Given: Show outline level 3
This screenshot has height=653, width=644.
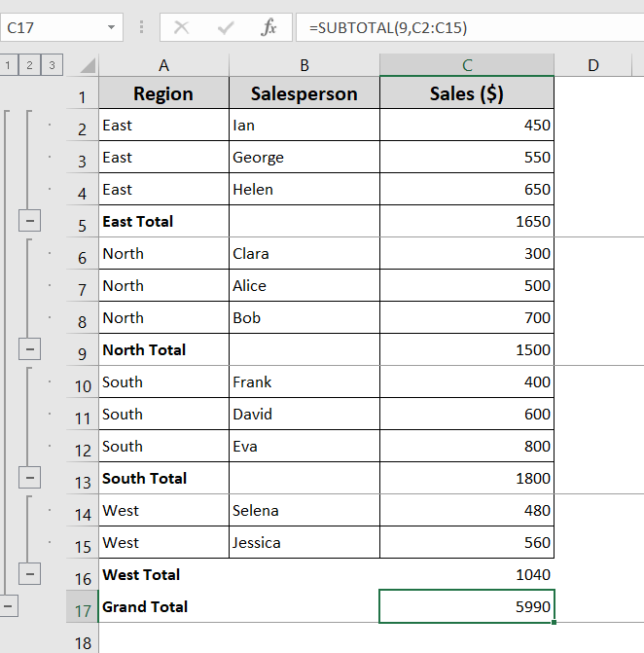Looking at the screenshot, I should click(x=52, y=65).
